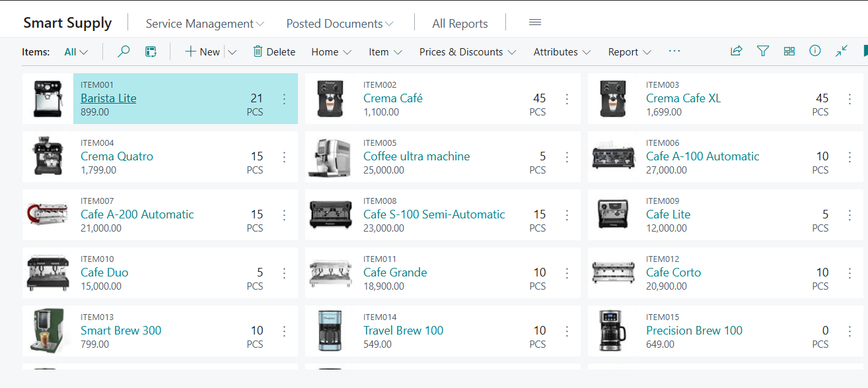Open the Posted Documents menu

tap(340, 24)
